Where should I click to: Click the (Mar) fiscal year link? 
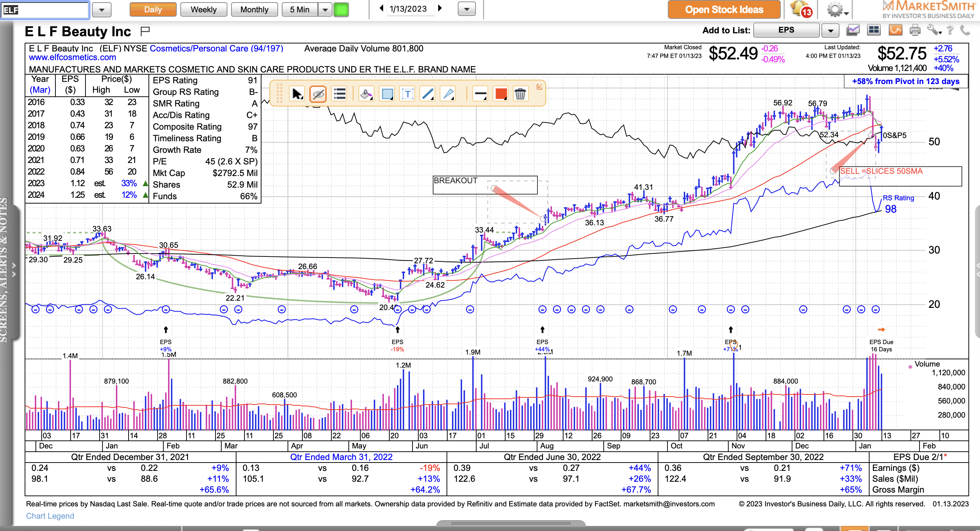[40, 90]
